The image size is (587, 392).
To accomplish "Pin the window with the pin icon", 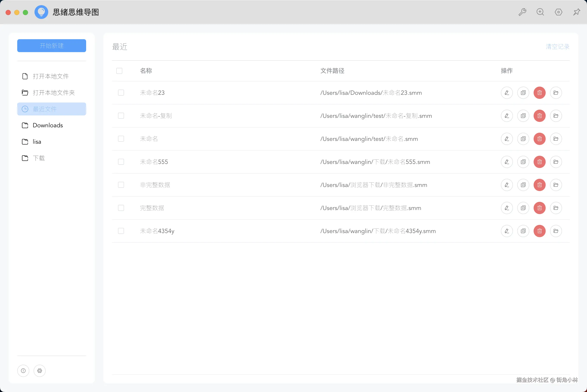I will pos(577,12).
